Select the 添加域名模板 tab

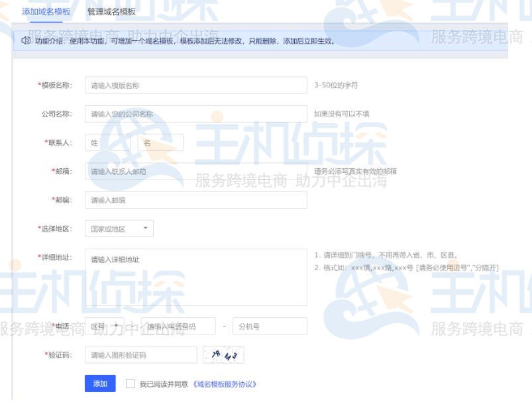click(46, 11)
